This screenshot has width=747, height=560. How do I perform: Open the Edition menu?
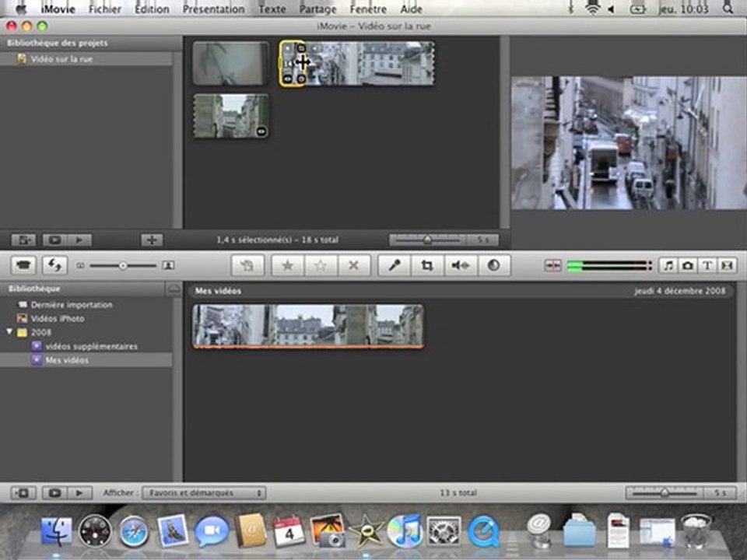(x=152, y=9)
